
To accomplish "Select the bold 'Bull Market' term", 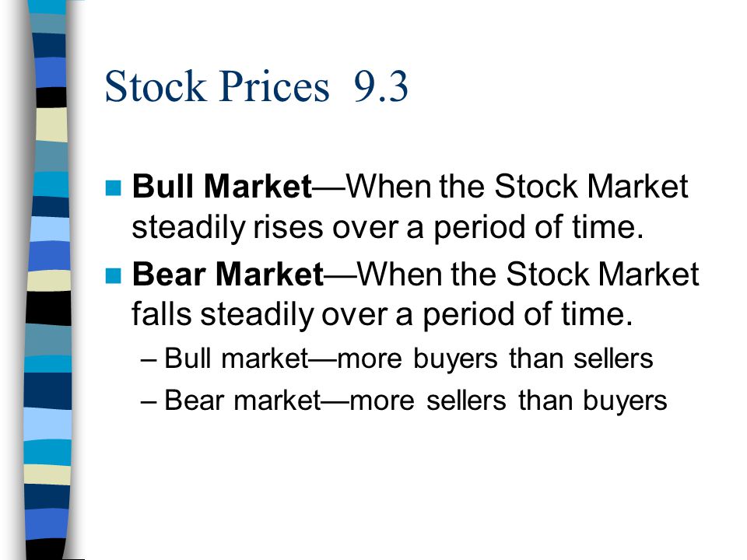I will 222,186.
